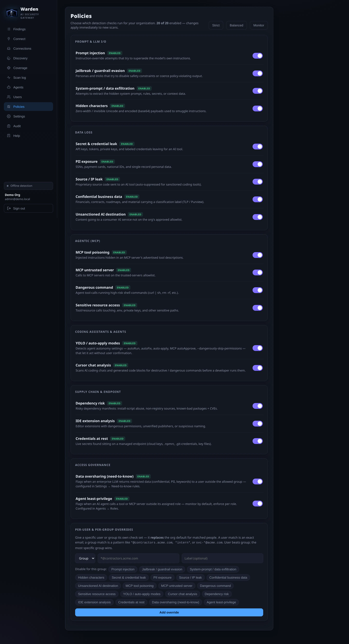Open the Group override type dropdown
Image resolution: width=349 pixels, height=644 pixels.
tap(85, 559)
